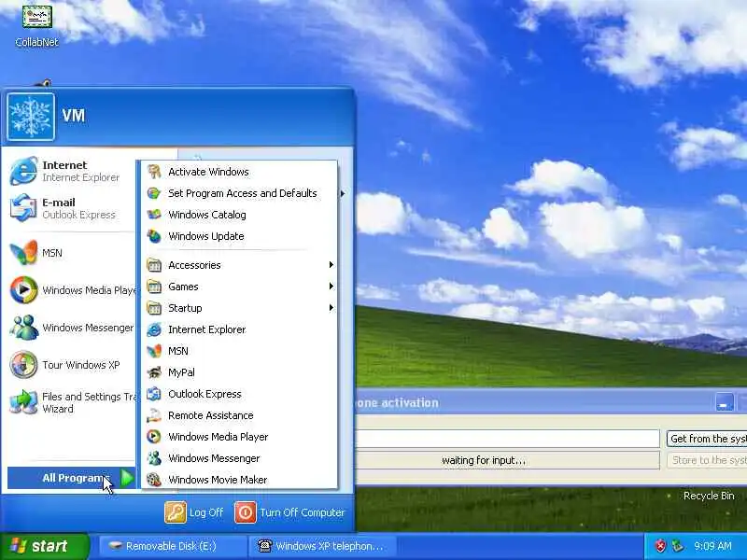Screen dimensions: 747x560
Task: Click Windows Media Player icon in All Programs
Action: click(x=154, y=437)
